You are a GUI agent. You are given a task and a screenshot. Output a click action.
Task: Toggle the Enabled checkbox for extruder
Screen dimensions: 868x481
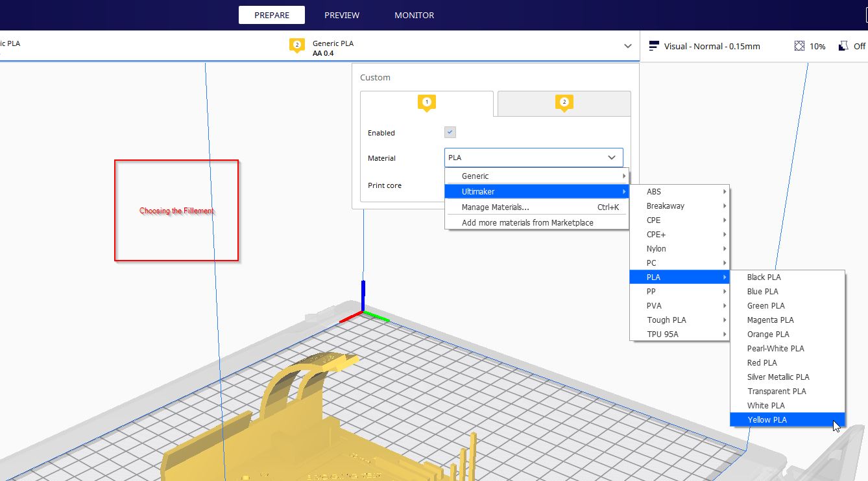coord(450,132)
